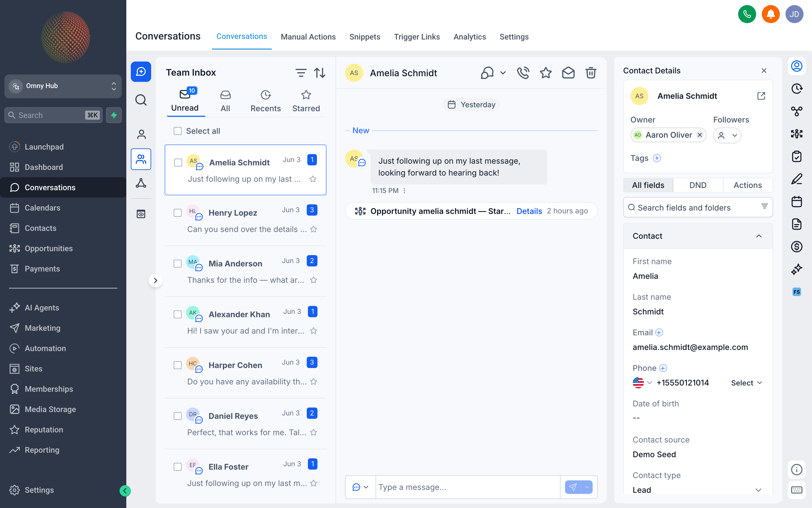Check the Amelia Schmidt conversation checkbox
The image size is (812, 508).
tap(178, 163)
